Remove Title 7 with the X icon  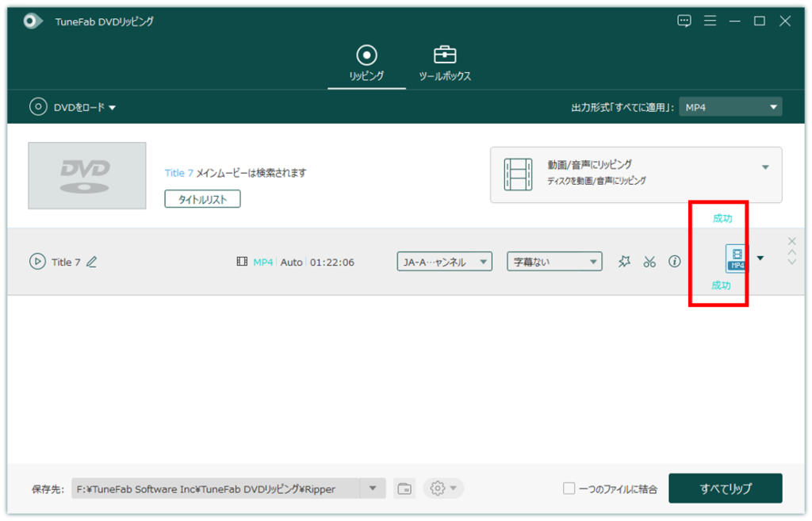tap(792, 241)
